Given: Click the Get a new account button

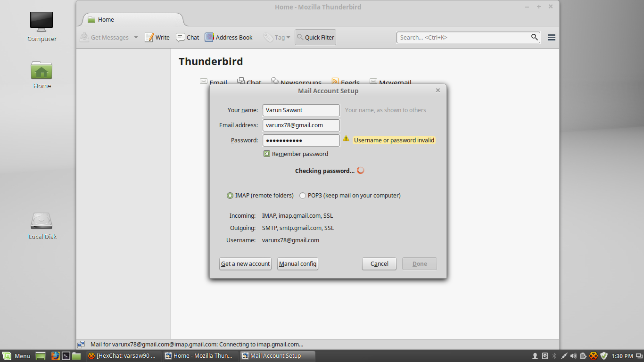Looking at the screenshot, I should [x=246, y=263].
